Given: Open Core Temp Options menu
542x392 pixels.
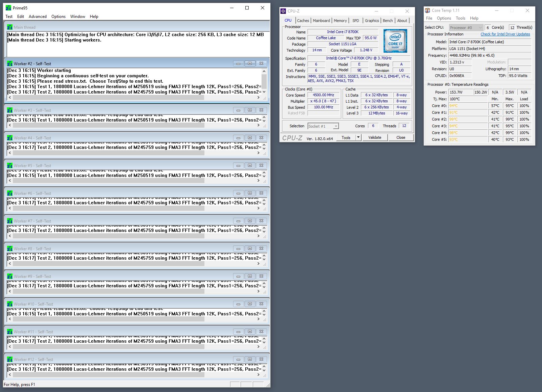Looking at the screenshot, I should (444, 18).
